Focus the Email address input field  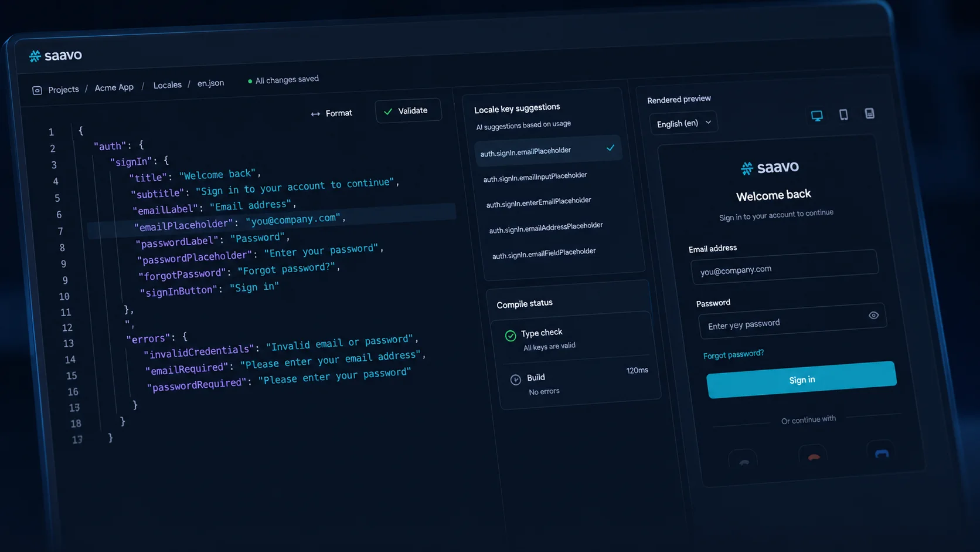point(785,267)
